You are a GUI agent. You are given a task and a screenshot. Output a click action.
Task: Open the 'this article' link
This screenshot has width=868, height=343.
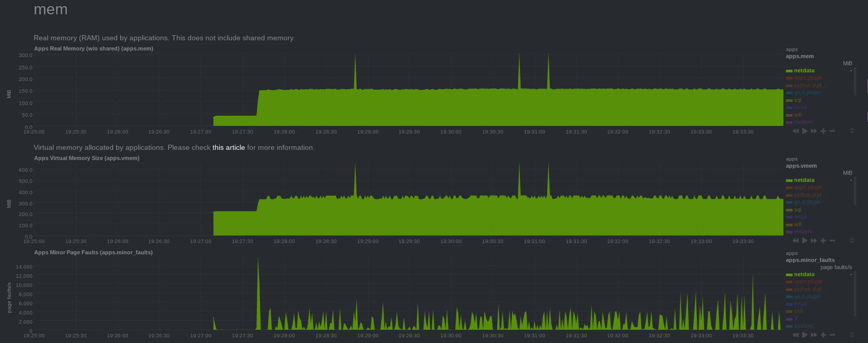228,147
